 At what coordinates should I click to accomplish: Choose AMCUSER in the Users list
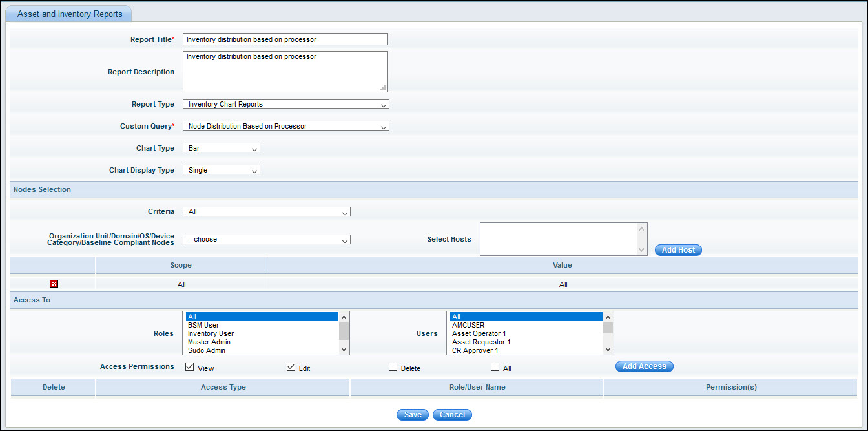click(468, 325)
